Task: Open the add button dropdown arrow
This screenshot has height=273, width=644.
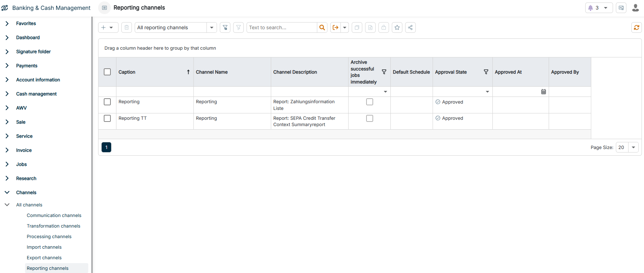Action: coord(111,27)
